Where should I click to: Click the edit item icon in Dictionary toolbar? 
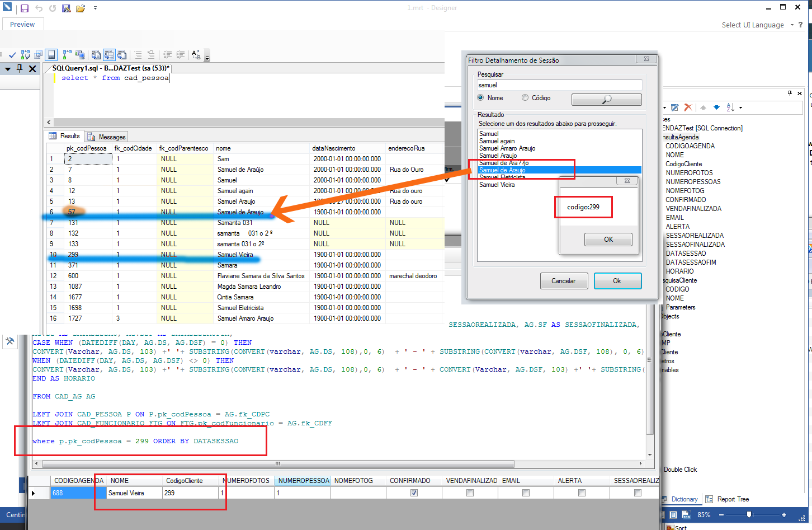[x=675, y=107]
